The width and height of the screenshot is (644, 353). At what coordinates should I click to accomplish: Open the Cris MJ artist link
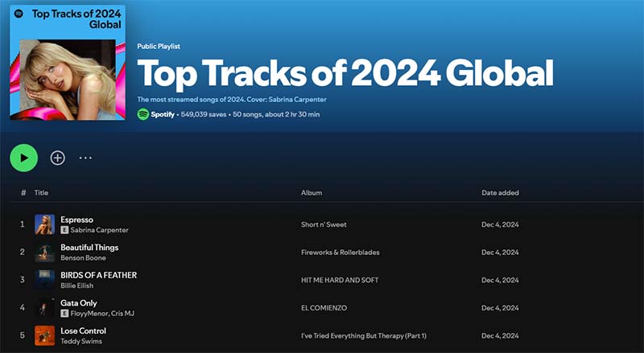click(x=123, y=313)
